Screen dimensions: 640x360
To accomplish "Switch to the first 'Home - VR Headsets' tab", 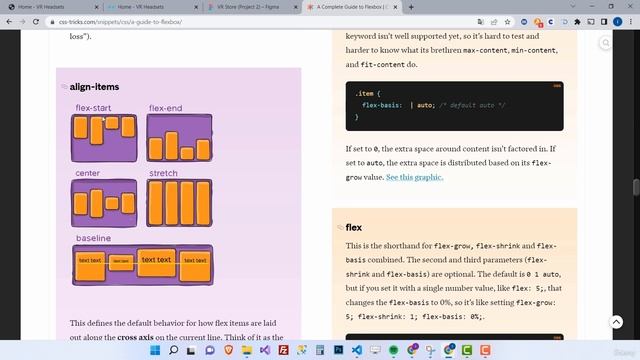I will click(x=53, y=7).
